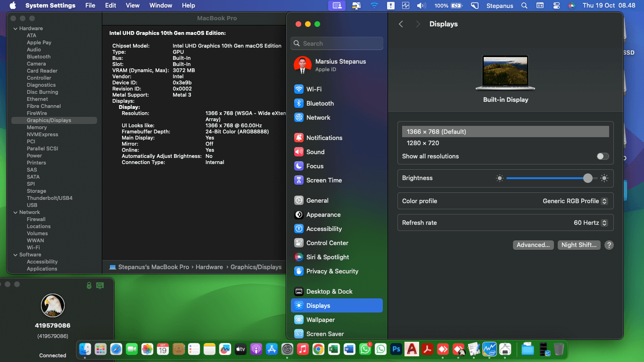The width and height of the screenshot is (644, 362).
Task: Select the 1280 × 720 resolution
Action: pyautogui.click(x=505, y=143)
